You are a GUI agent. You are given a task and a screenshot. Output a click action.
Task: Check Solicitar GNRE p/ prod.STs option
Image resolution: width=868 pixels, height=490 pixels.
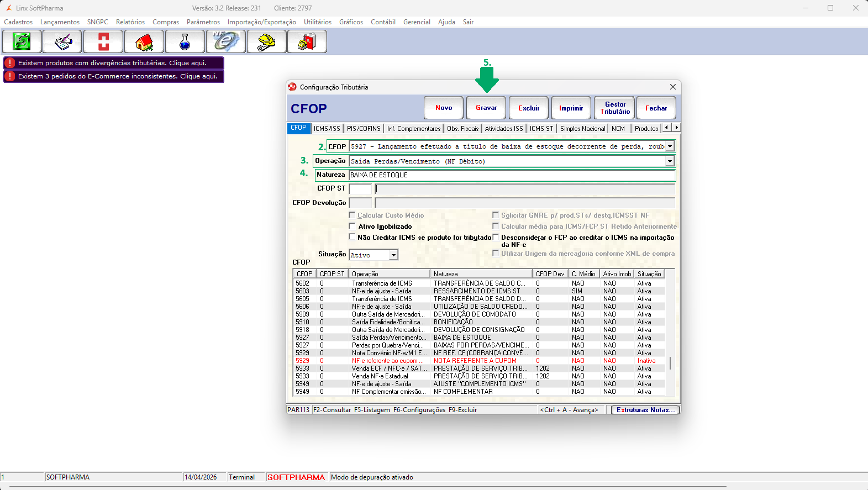point(496,215)
